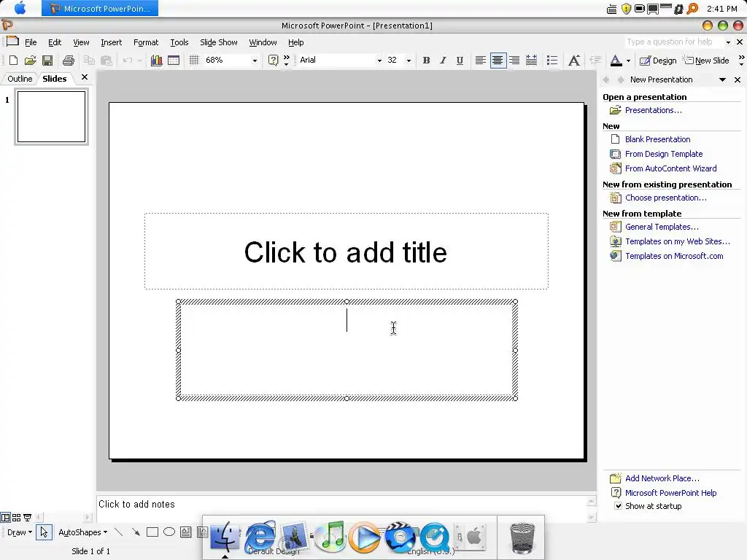Image resolution: width=747 pixels, height=560 pixels.
Task: Choose Blank Presentation link
Action: click(x=657, y=139)
